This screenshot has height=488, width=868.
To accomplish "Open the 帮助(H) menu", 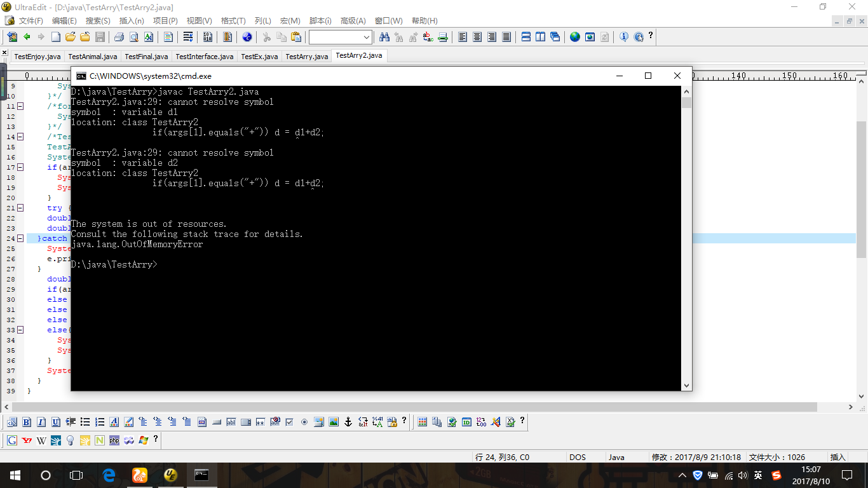I will coord(424,21).
